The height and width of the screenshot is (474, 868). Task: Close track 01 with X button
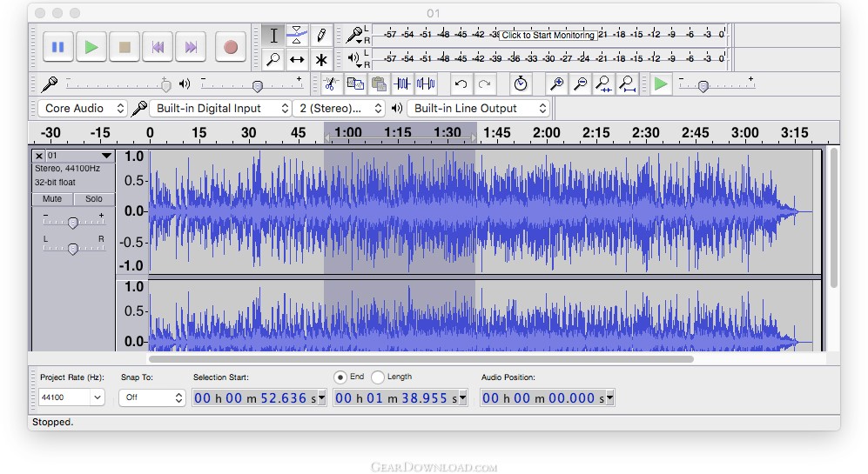39,156
